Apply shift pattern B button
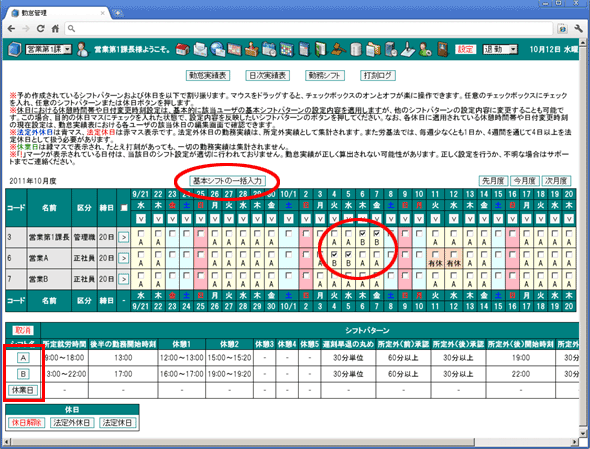The width and height of the screenshot is (590, 449). 23,374
